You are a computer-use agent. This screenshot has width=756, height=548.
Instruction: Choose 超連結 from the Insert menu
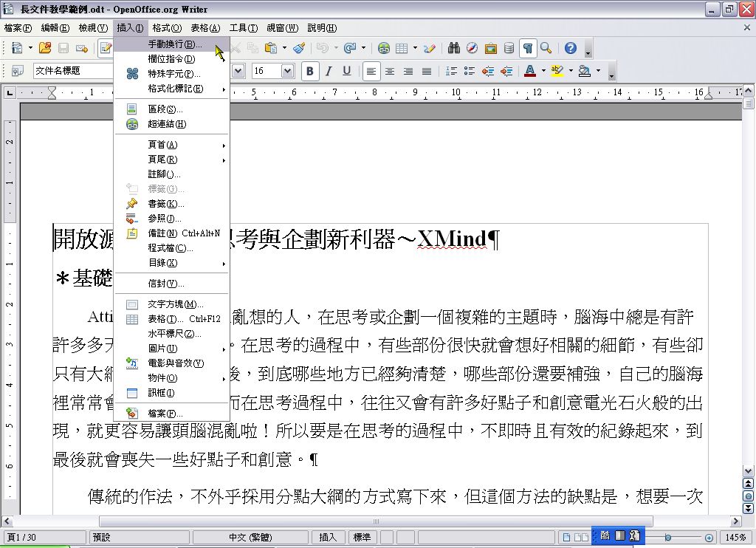tap(171, 124)
